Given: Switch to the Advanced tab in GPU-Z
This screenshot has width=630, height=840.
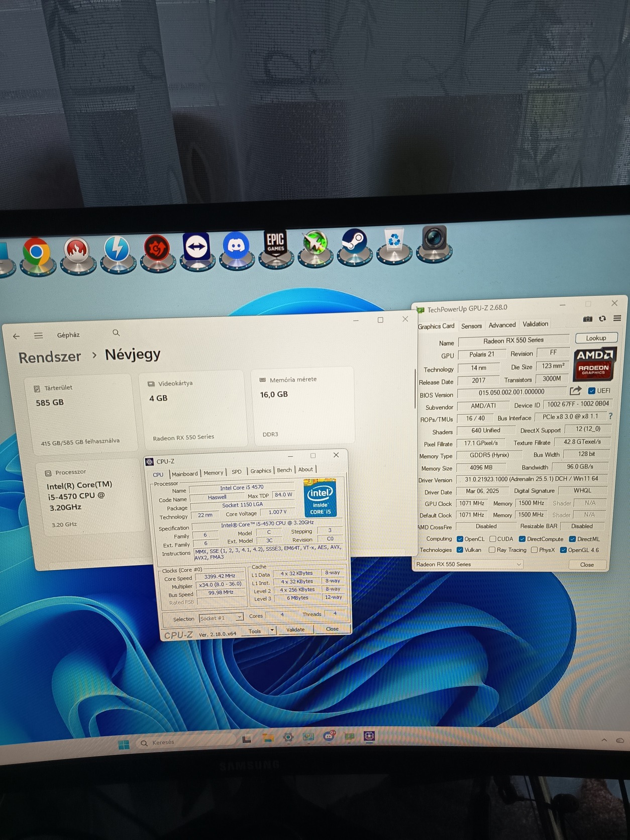Looking at the screenshot, I should tap(502, 325).
